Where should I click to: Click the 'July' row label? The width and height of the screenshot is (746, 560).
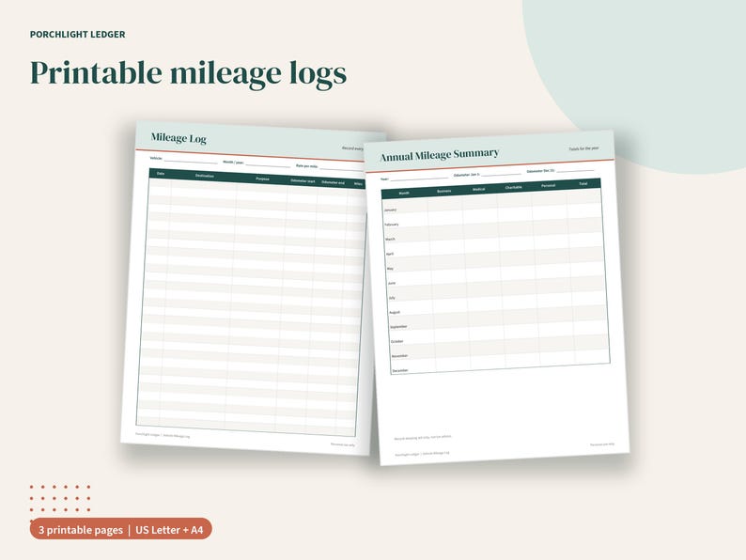click(392, 298)
